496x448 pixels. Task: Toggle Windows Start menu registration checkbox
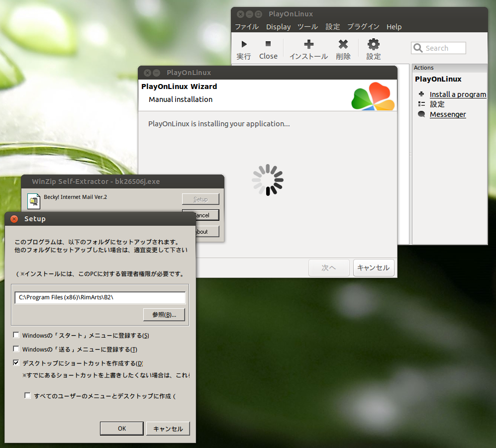click(16, 335)
